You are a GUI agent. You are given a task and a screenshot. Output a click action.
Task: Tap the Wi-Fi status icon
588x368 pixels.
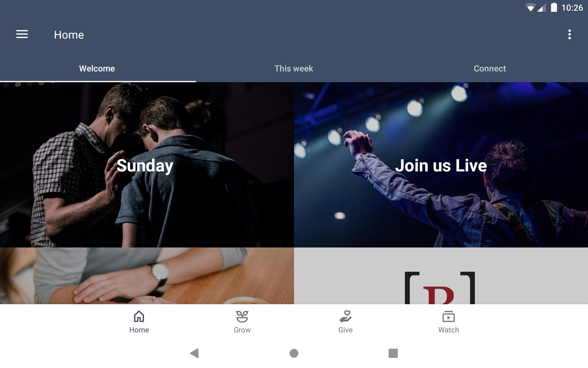pos(530,8)
